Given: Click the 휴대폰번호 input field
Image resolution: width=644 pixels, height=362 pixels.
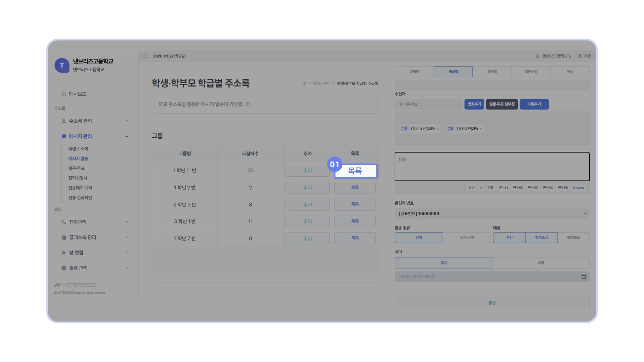Looking at the screenshot, I should [x=428, y=104].
